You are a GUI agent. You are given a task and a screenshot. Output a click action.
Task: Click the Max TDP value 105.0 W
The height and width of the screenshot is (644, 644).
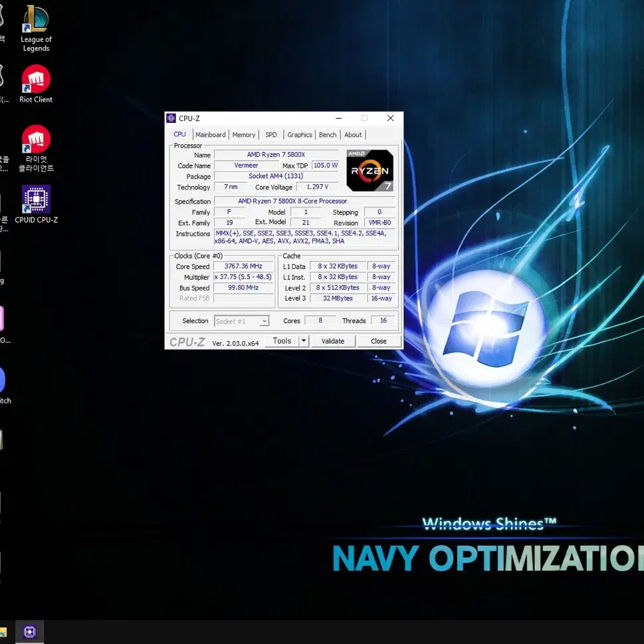(x=325, y=165)
